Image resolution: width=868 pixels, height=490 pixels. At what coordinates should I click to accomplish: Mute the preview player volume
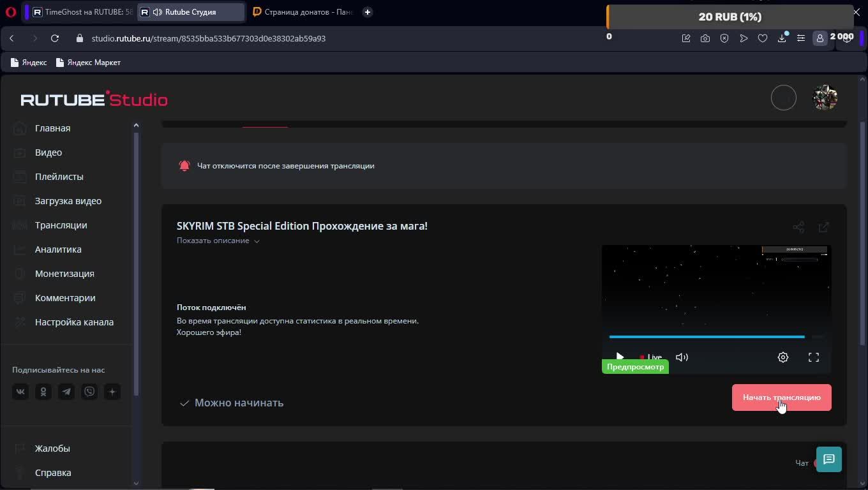(682, 357)
